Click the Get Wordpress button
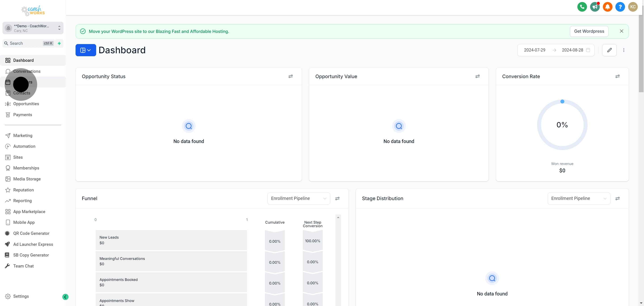644x306 pixels. coord(589,31)
